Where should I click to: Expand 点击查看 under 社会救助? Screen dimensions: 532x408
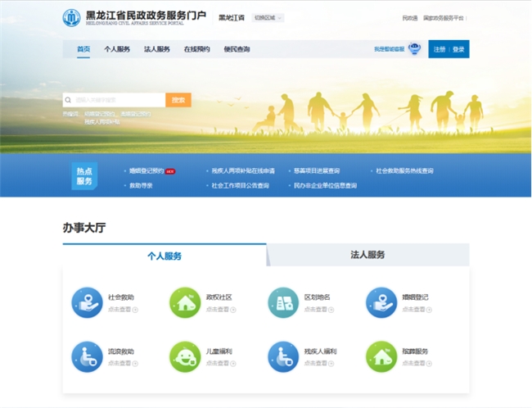[123, 310]
